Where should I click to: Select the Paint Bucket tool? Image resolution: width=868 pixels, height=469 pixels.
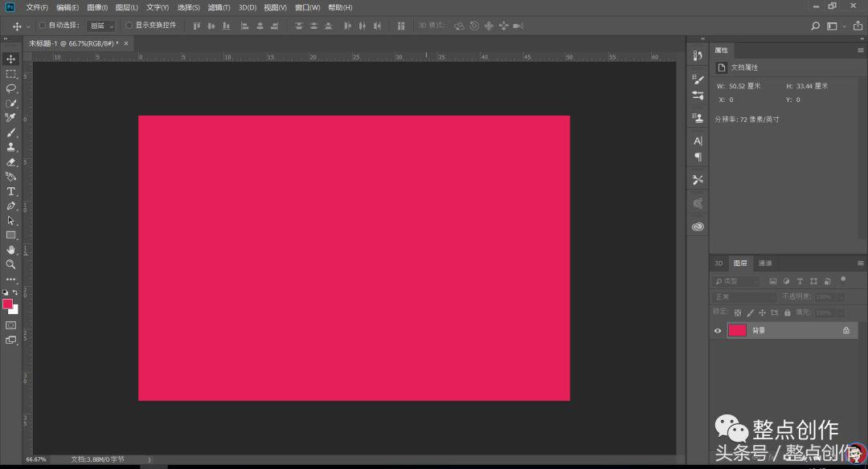[10, 177]
